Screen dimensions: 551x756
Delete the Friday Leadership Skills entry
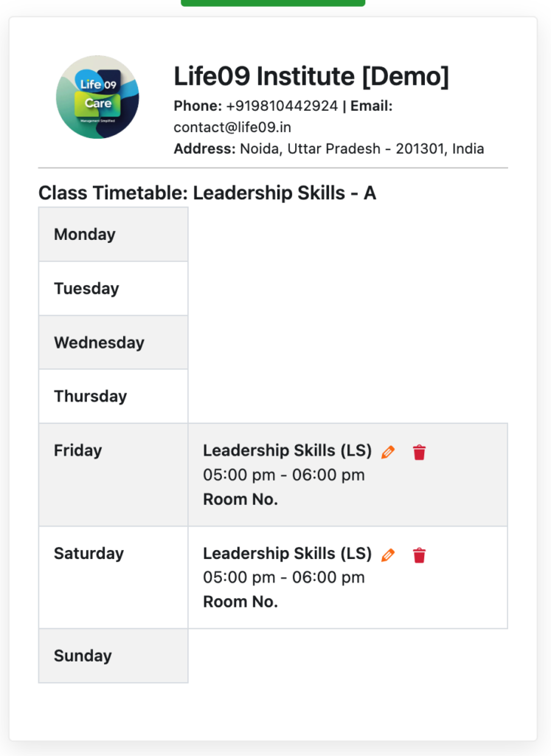point(419,452)
